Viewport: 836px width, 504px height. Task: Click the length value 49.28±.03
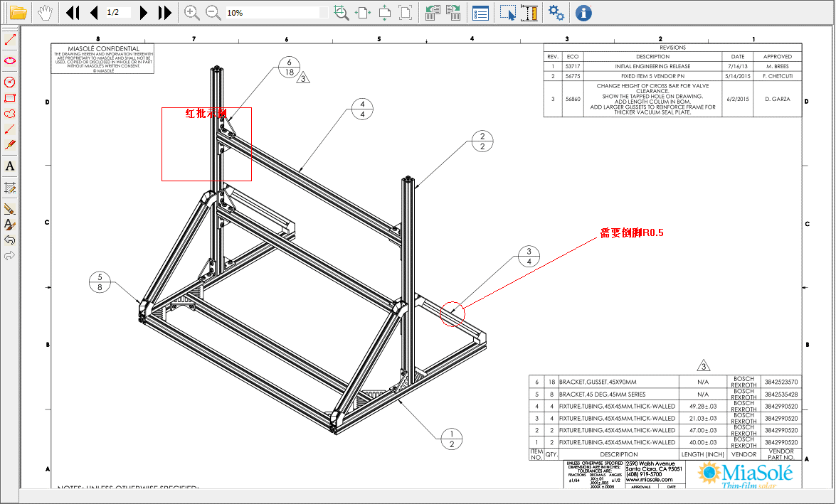click(x=703, y=406)
